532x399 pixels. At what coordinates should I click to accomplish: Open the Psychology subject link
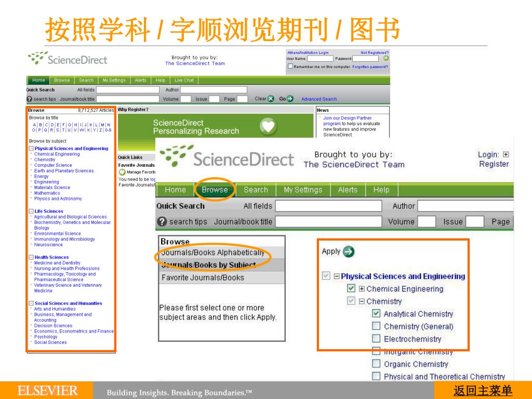46,337
